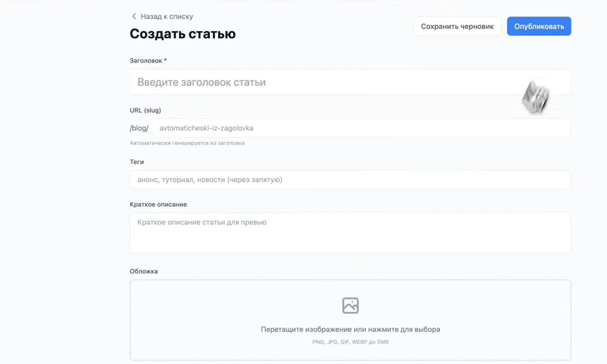The image size is (607, 364).
Task: Click hint "Автоматически генерируется из заголовка"
Action: click(187, 143)
